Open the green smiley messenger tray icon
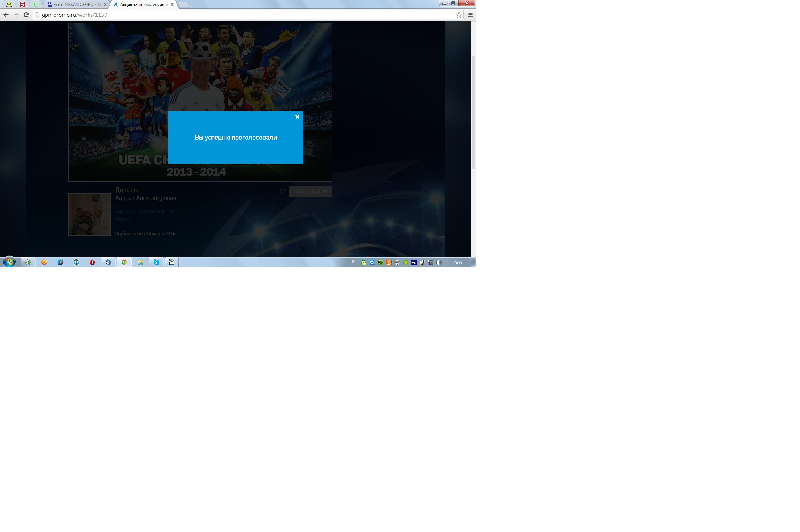 tap(364, 263)
